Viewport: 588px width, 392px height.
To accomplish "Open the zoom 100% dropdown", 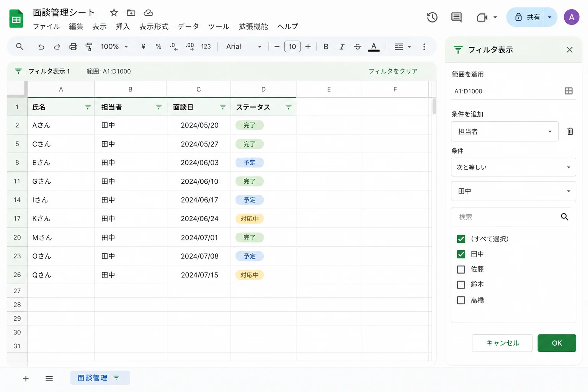I will pos(114,47).
